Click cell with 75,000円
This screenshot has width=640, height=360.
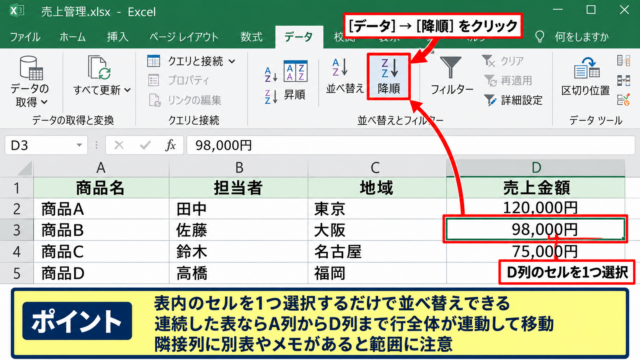536,251
